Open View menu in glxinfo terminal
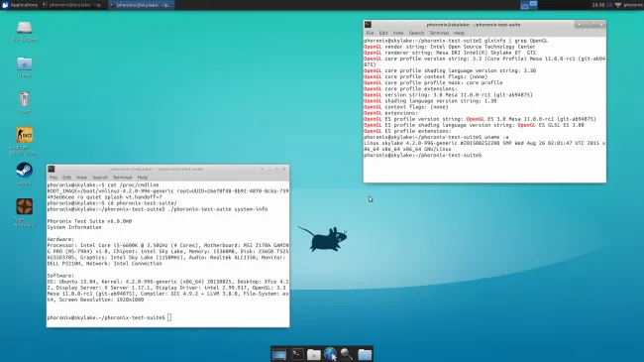The width and height of the screenshot is (644, 362). tap(398, 33)
